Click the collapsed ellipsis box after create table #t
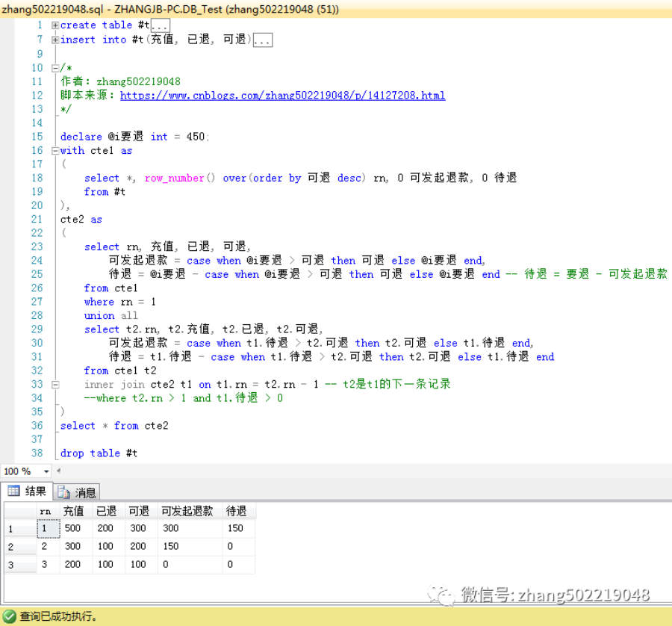This screenshot has height=626, width=672. (x=160, y=25)
